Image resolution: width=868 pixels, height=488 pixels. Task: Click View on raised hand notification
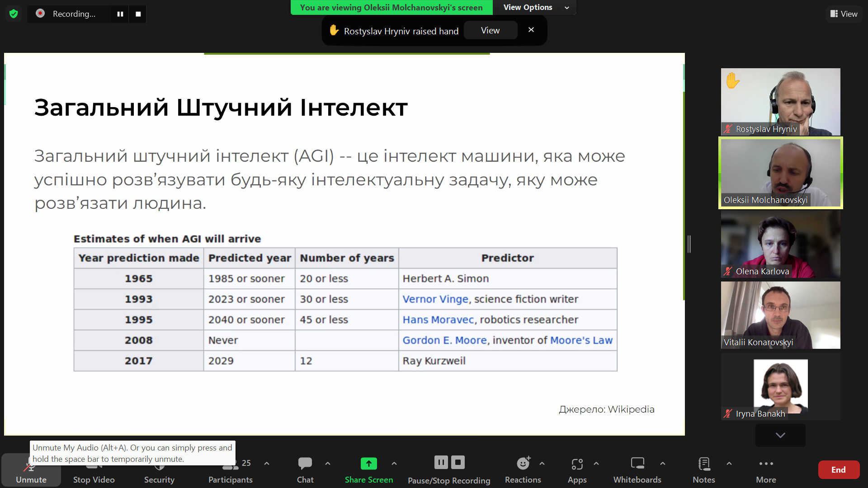[490, 30]
